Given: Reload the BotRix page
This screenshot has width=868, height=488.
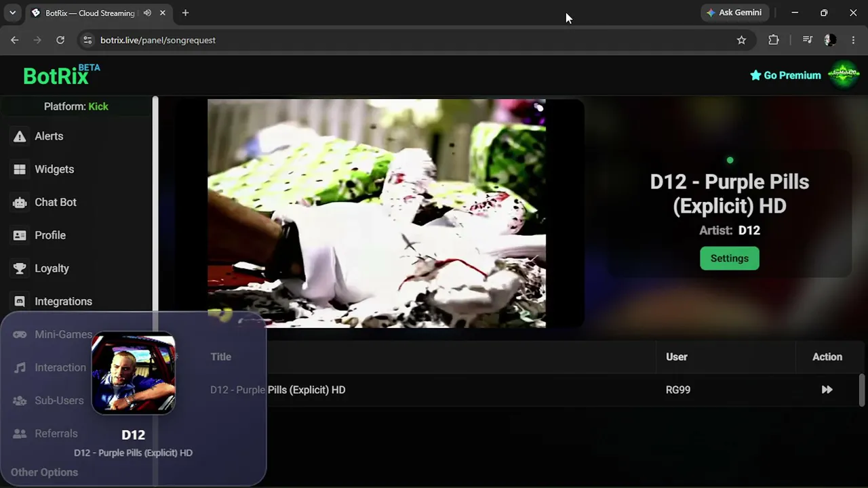Looking at the screenshot, I should point(60,40).
